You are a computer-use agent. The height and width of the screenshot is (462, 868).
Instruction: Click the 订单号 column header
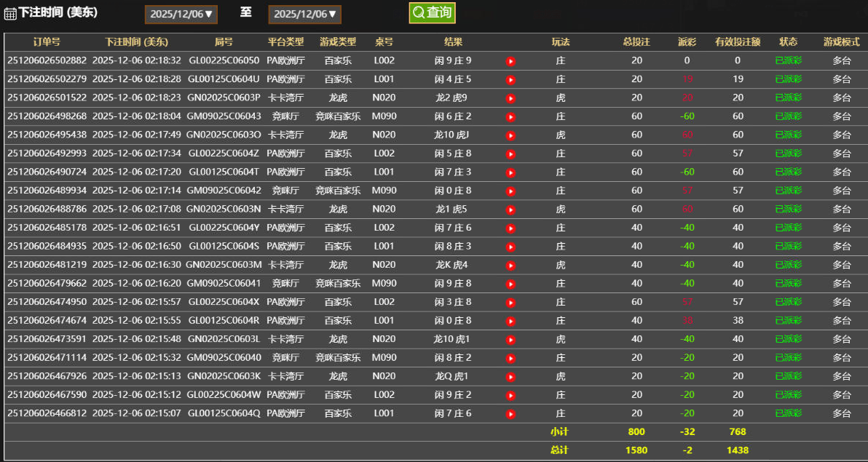[x=45, y=42]
